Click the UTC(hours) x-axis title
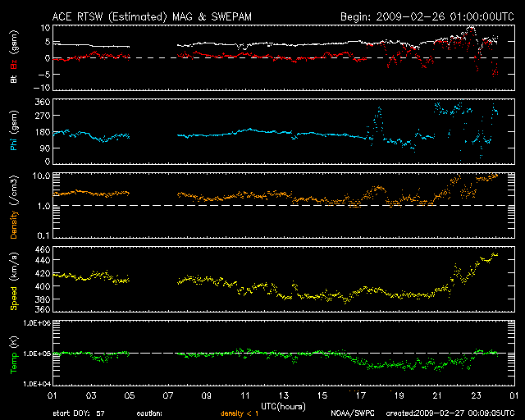525x420 pixels. 283,407
